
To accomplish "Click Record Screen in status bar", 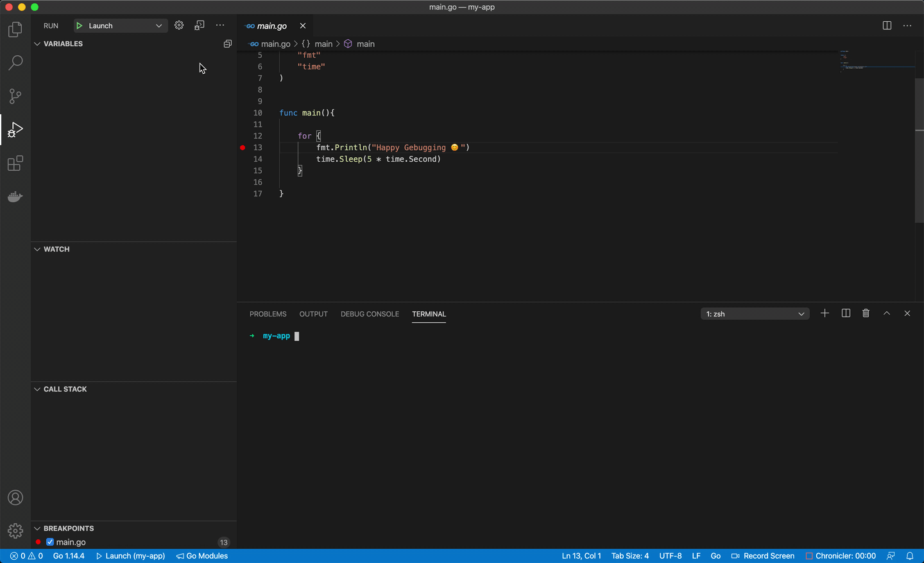I will point(763,556).
